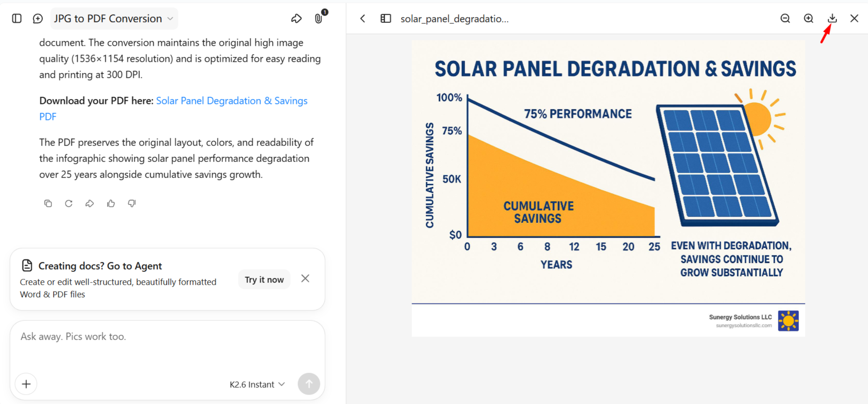Zoom out of the PDF preview

[x=785, y=18]
